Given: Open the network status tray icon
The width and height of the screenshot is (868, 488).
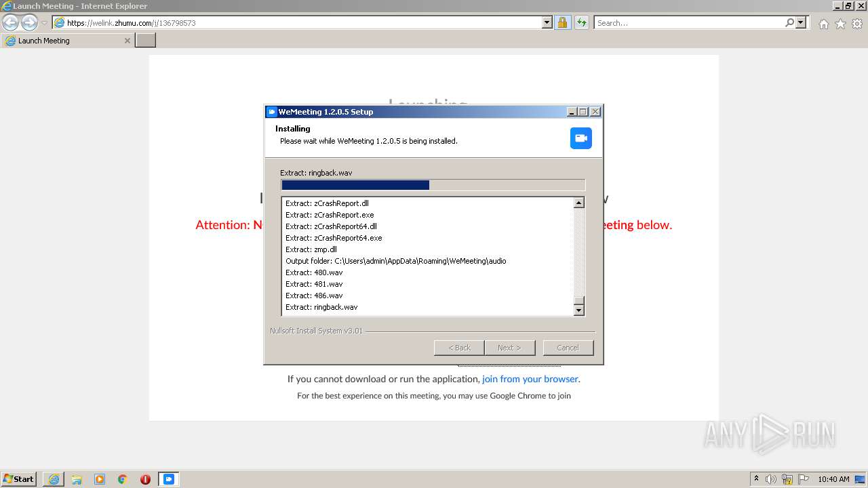Looking at the screenshot, I should pyautogui.click(x=787, y=479).
